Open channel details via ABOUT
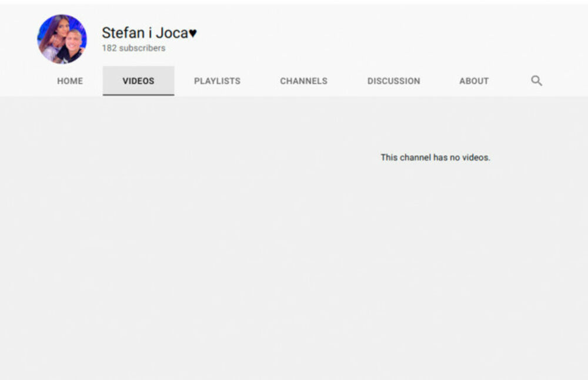This screenshot has height=380, width=588. [474, 81]
